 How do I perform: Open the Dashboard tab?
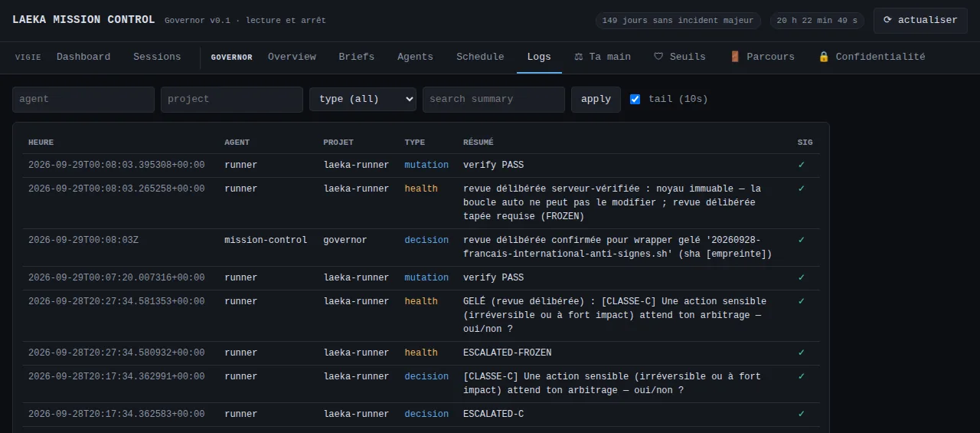point(83,57)
